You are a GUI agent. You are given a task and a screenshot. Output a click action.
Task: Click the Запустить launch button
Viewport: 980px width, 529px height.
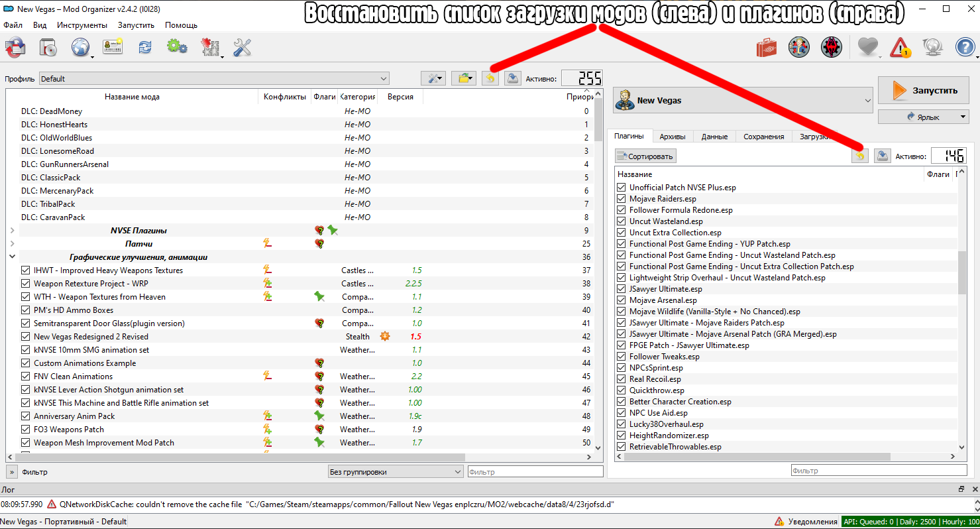[x=924, y=90]
